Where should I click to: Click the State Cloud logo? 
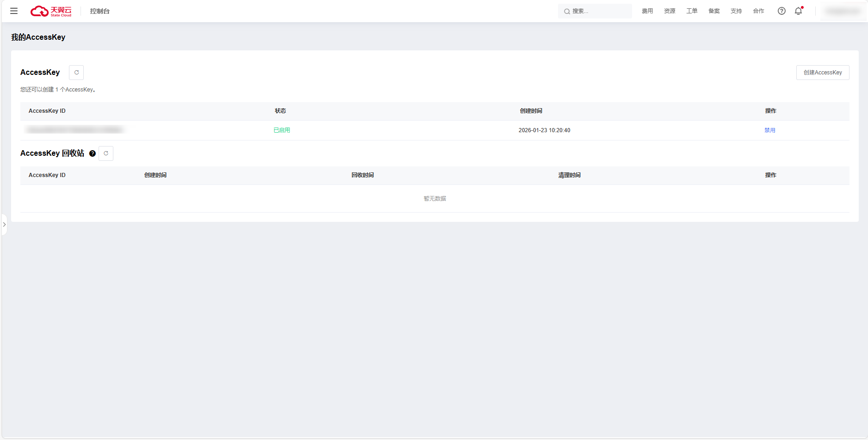(x=51, y=11)
